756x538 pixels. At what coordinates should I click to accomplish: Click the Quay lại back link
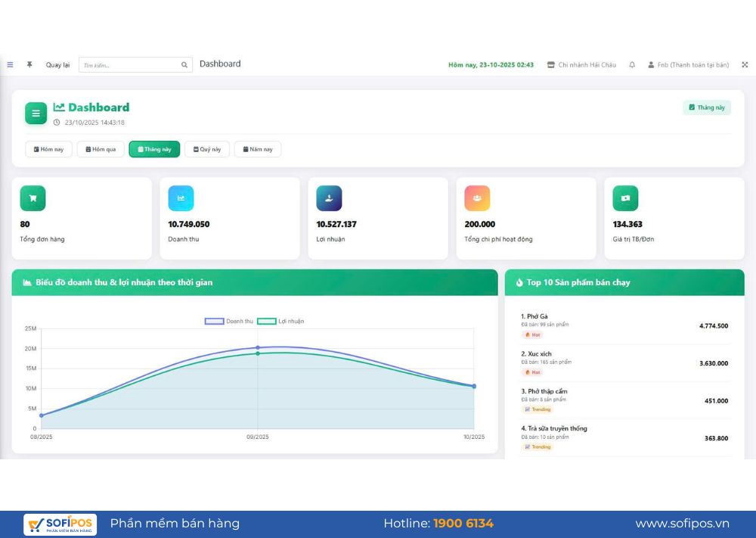pos(58,64)
